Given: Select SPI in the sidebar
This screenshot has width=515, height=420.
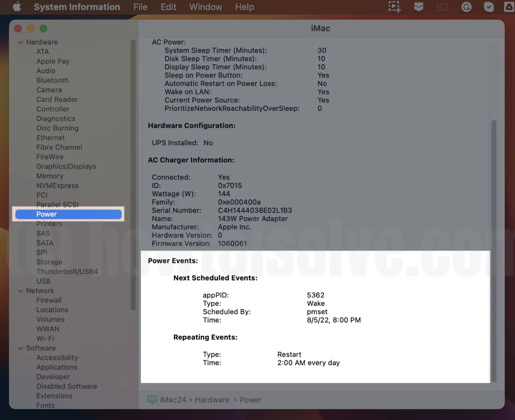Looking at the screenshot, I should point(41,252).
